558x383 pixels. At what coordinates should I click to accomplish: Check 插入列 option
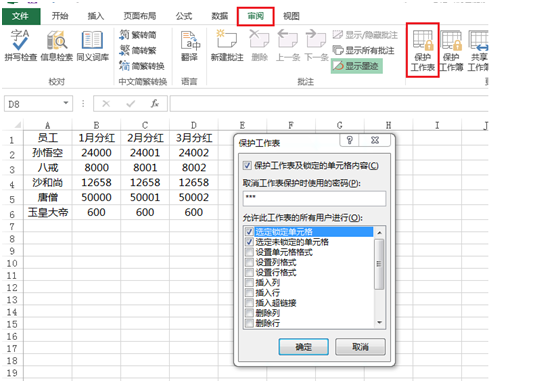(249, 283)
